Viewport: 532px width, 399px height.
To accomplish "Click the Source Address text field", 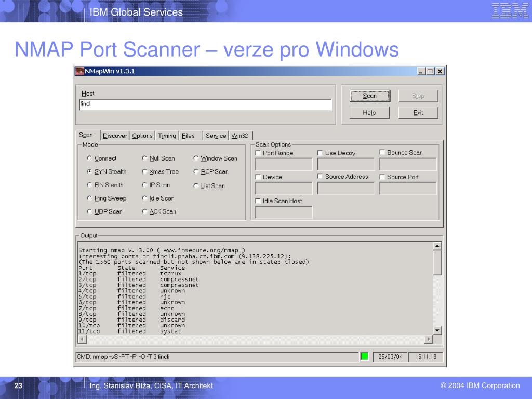I will [345, 188].
